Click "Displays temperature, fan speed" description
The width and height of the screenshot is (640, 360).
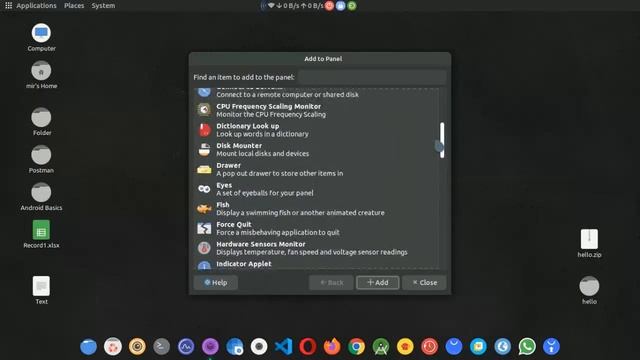pyautogui.click(x=312, y=252)
